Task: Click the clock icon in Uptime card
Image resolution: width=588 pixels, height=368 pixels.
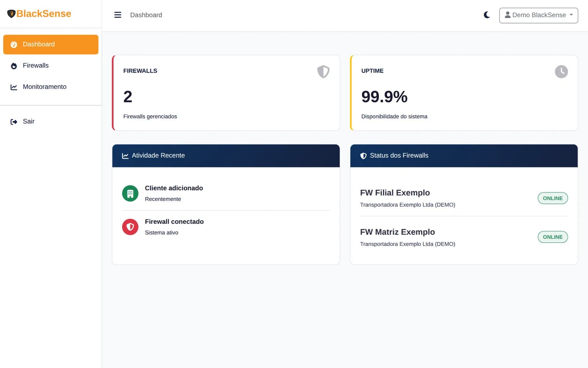Action: point(561,71)
